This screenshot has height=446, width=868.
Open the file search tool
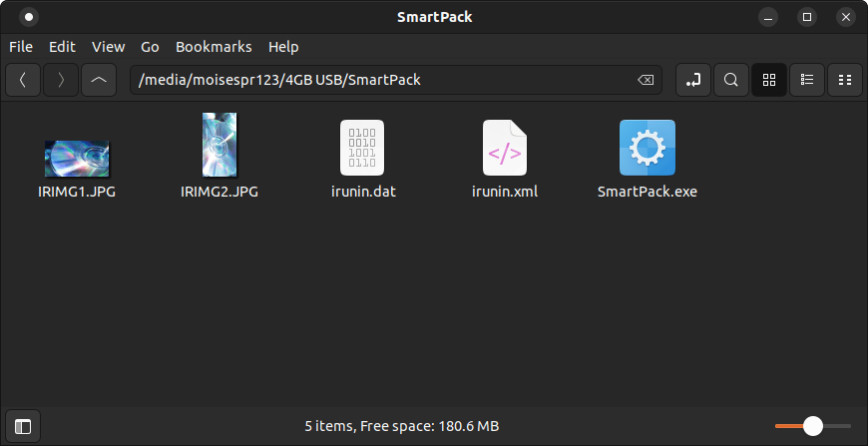(x=731, y=80)
